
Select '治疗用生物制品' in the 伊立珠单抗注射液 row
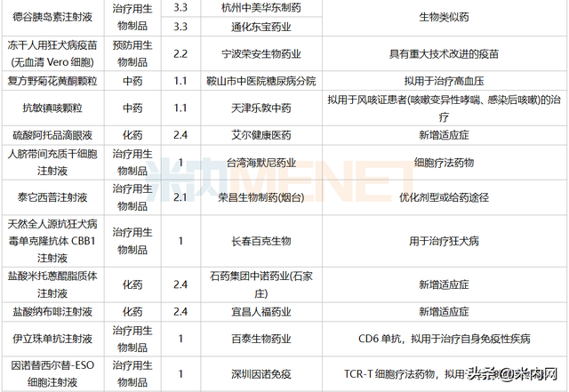click(132, 339)
